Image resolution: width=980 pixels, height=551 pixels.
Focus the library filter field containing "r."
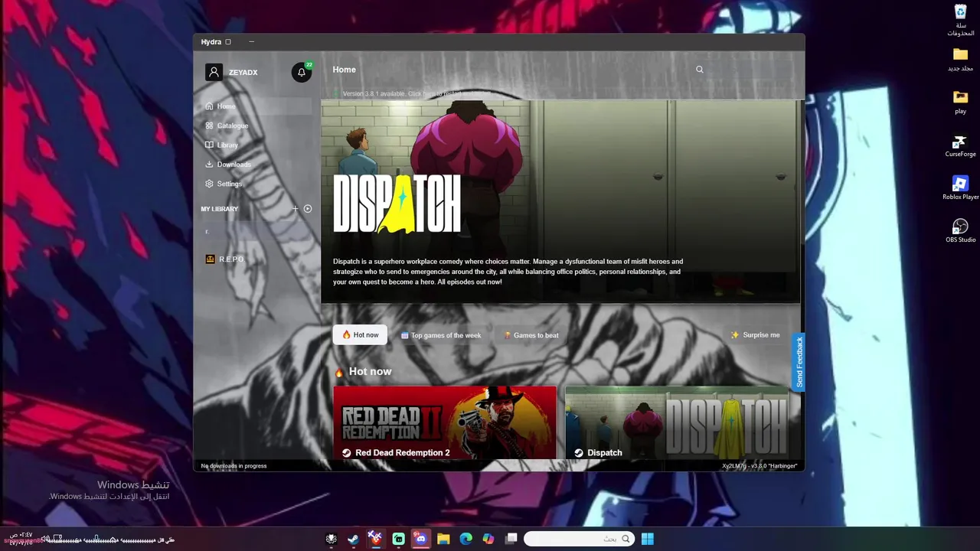pos(256,231)
